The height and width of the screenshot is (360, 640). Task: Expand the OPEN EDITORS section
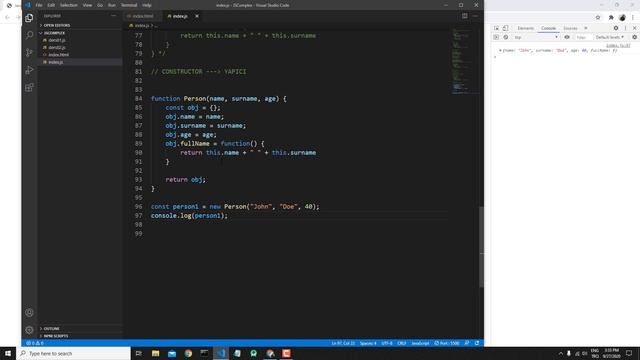click(x=57, y=25)
